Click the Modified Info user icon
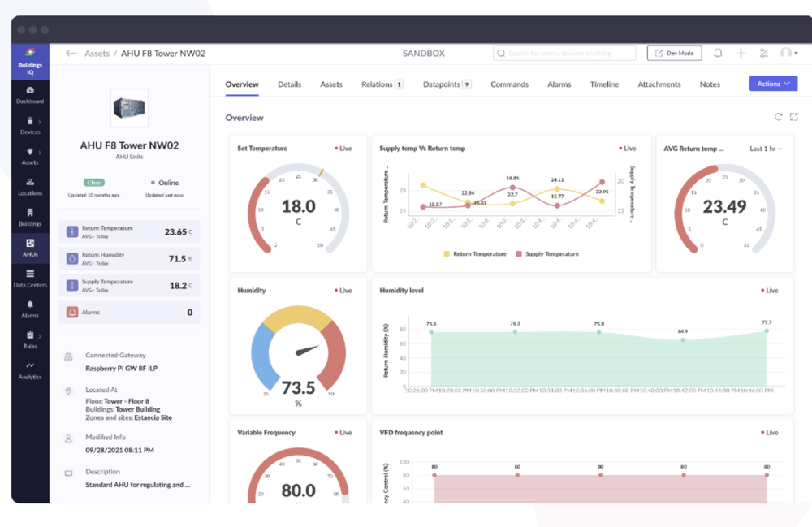 click(x=68, y=438)
